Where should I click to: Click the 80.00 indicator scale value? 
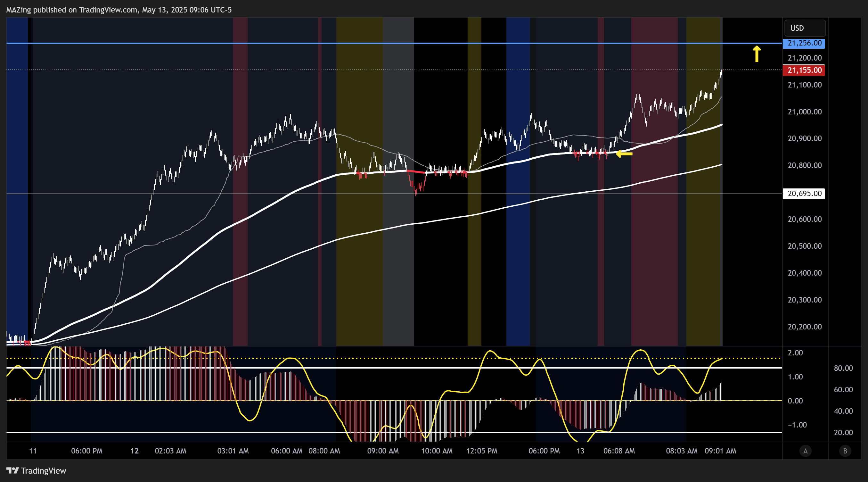843,369
